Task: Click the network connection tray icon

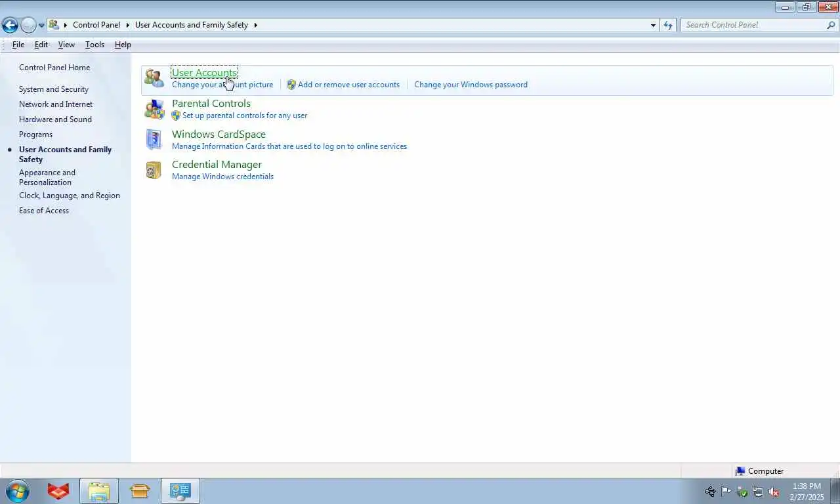Action: [758, 492]
